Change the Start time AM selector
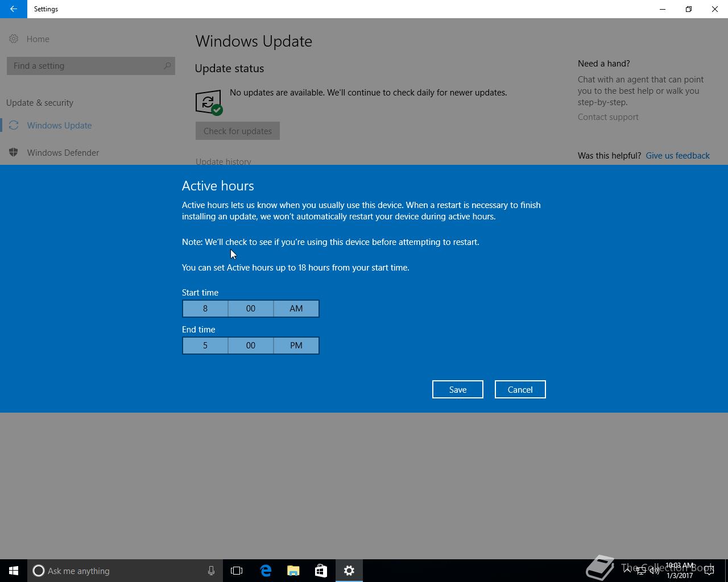Image resolution: width=728 pixels, height=582 pixels. 296,309
